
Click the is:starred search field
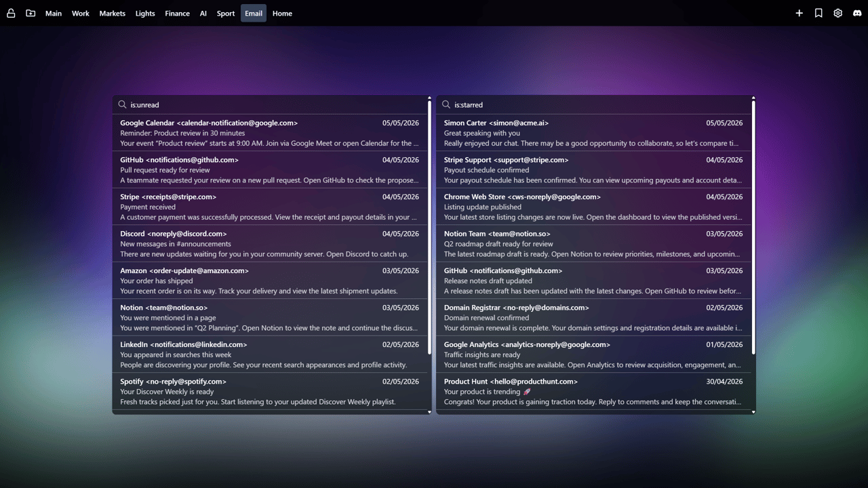(x=594, y=104)
